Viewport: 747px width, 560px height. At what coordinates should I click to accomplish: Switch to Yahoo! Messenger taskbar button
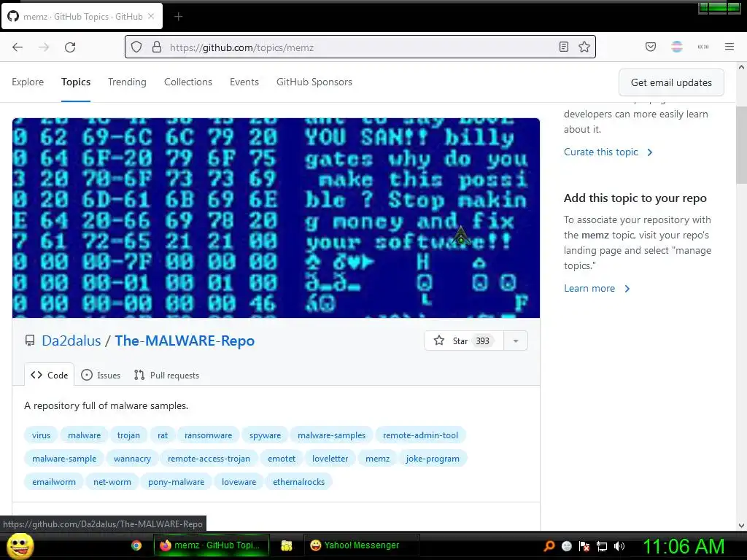point(362,545)
